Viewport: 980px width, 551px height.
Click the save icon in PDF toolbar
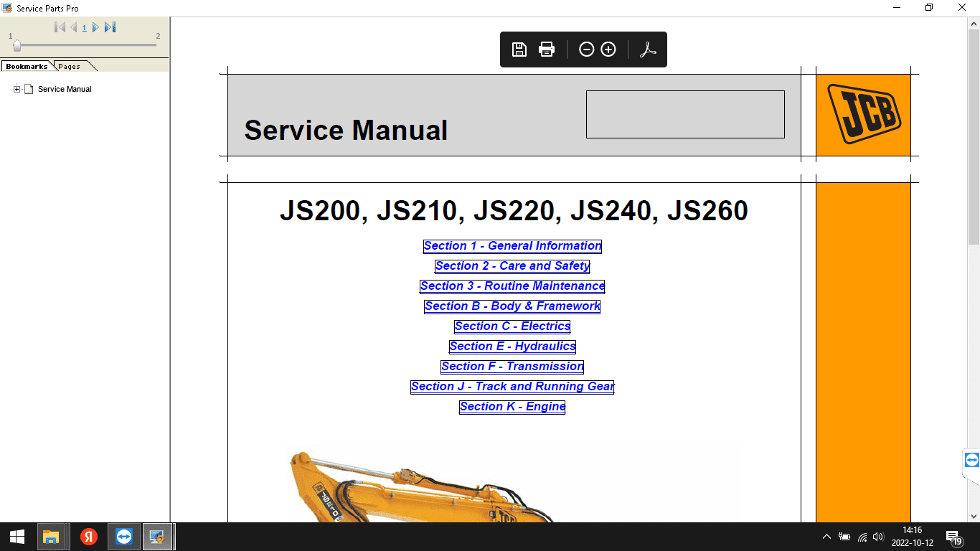coord(519,50)
